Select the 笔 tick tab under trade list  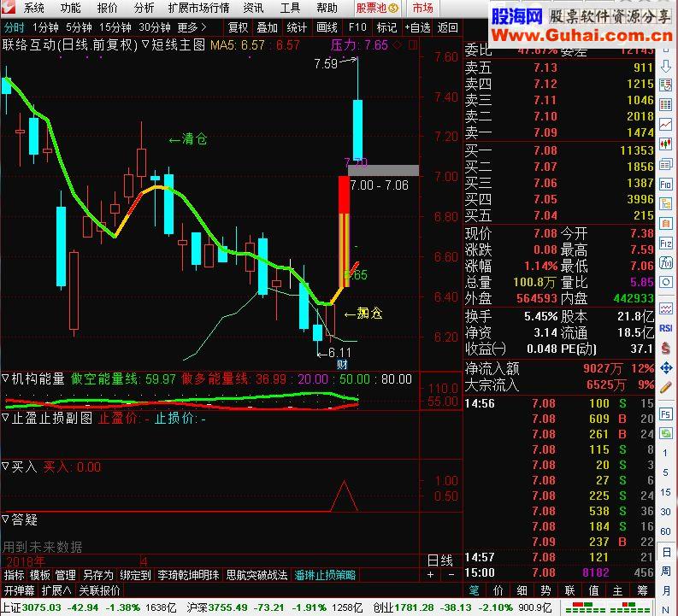(x=475, y=590)
